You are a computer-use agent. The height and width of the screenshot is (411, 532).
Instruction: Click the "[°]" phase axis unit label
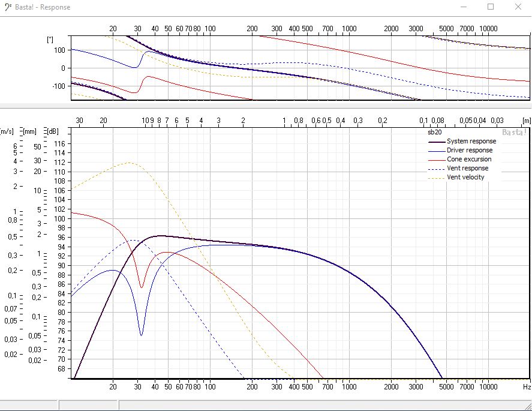(x=50, y=40)
